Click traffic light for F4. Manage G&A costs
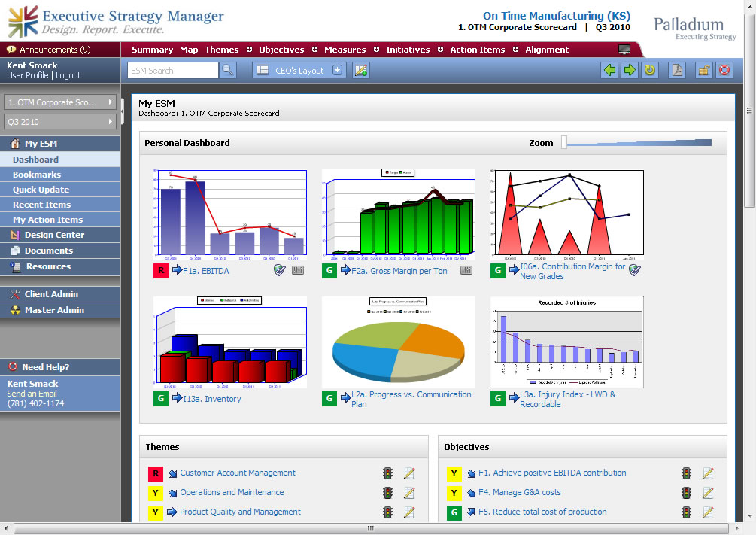 coord(687,493)
